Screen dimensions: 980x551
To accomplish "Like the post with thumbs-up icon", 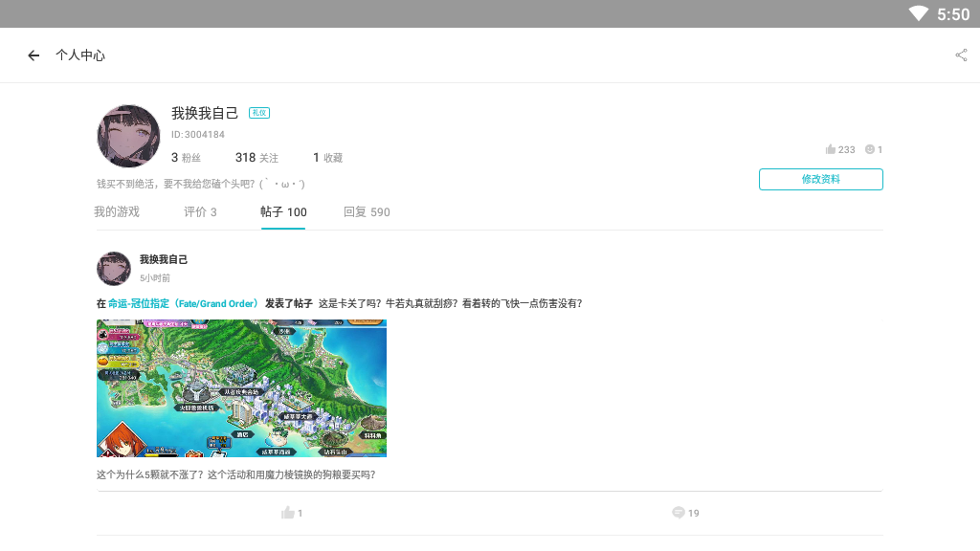I will click(287, 513).
